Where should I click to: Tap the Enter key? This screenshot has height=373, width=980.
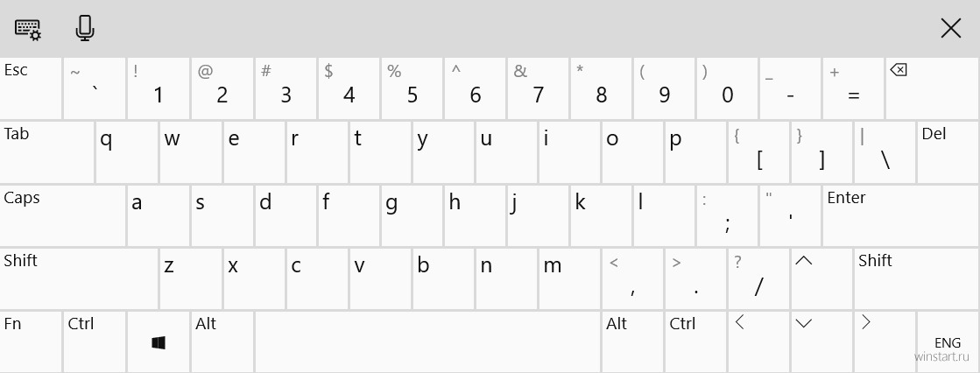coord(900,215)
